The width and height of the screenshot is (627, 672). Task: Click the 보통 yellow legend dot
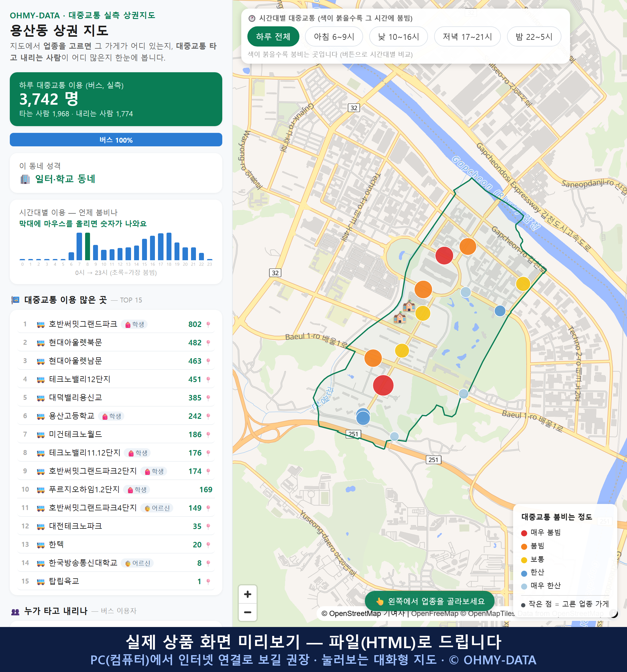click(x=524, y=560)
